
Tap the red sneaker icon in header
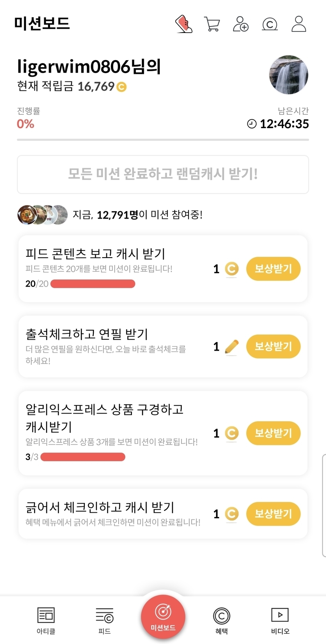click(184, 24)
